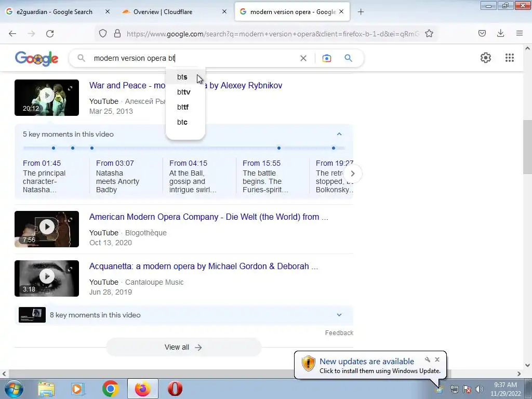This screenshot has height=399, width=532.
Task: Click the Google logo
Action: [x=37, y=58]
